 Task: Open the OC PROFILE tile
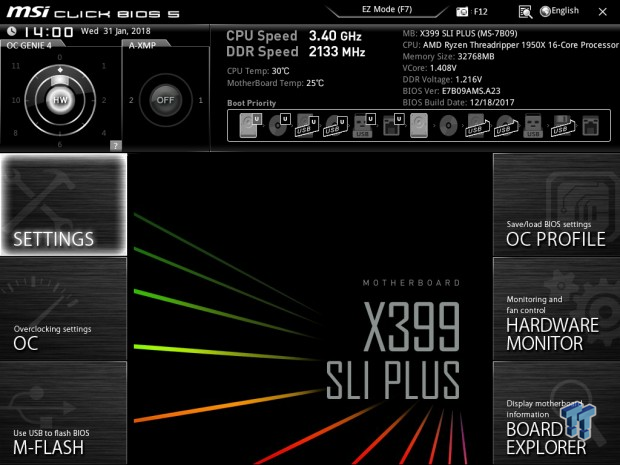556,204
